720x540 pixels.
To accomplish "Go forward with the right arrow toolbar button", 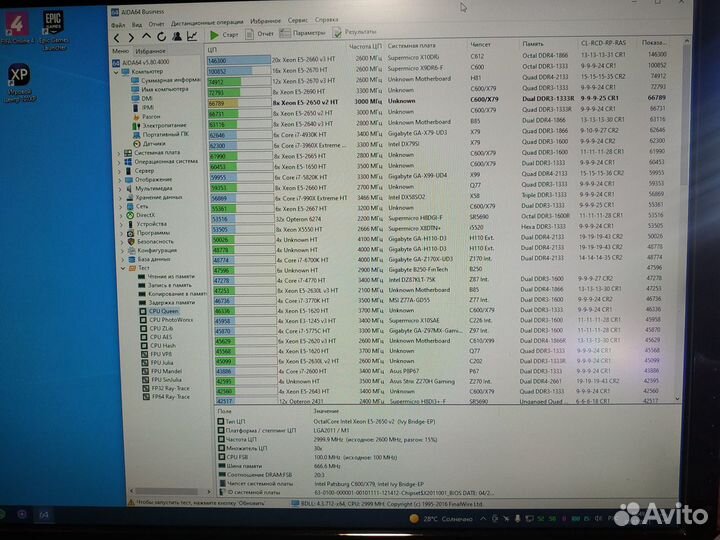I will pyautogui.click(x=131, y=38).
